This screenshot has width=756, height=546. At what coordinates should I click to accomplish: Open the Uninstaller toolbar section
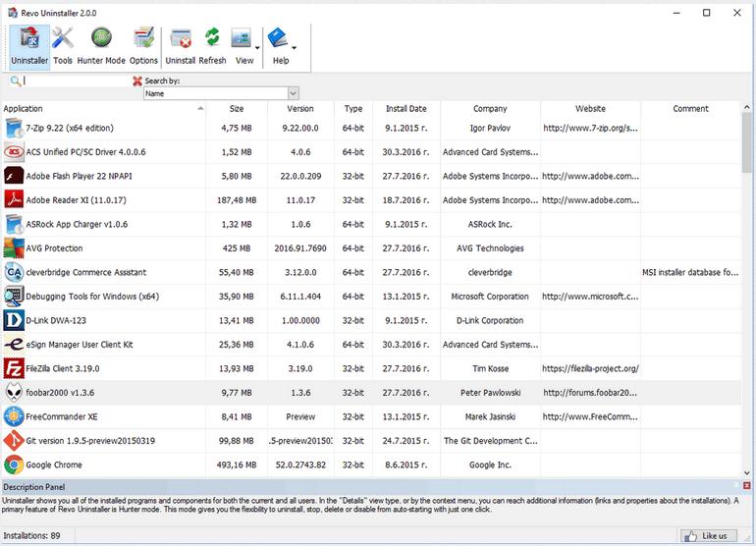29,47
